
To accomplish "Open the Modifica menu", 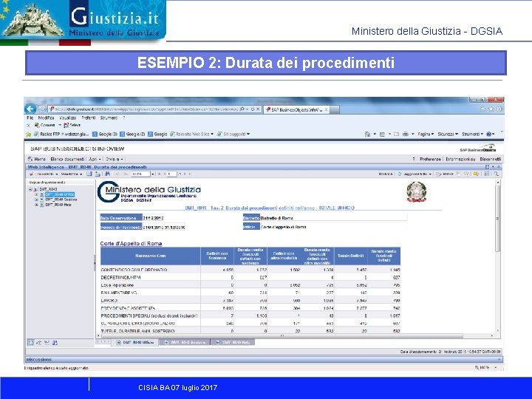I will 46,117.
